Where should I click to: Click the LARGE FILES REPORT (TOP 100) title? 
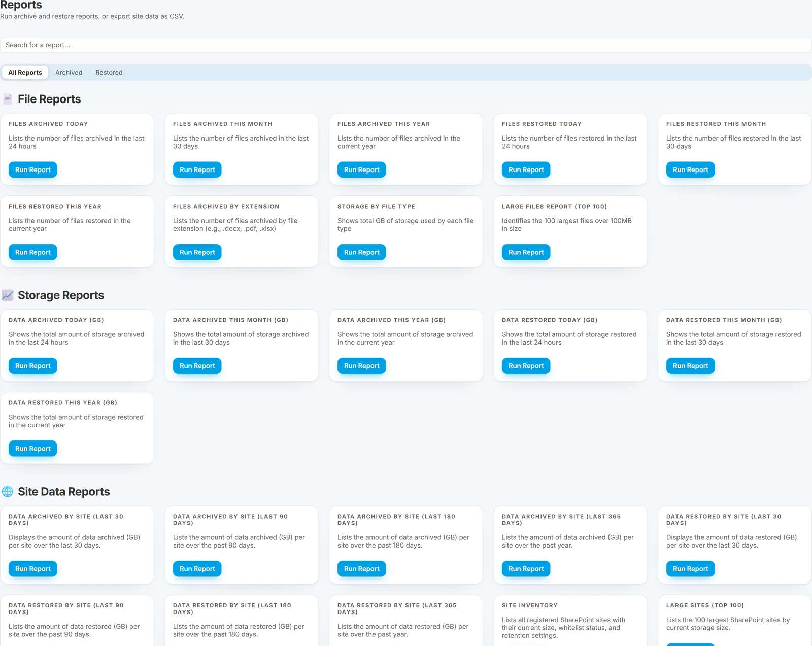point(554,207)
